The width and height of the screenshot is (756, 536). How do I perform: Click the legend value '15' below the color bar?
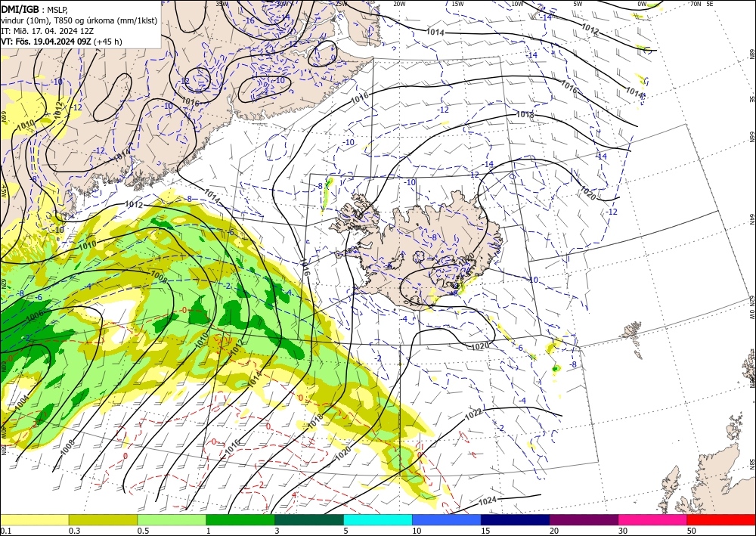(485, 531)
